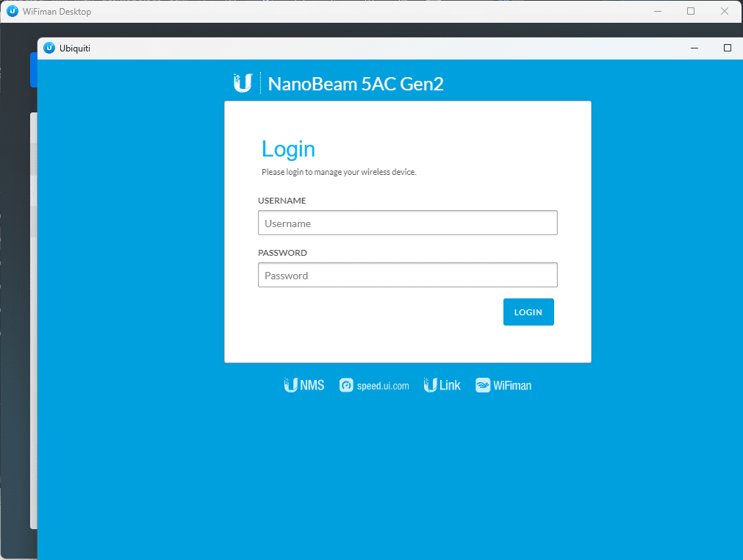This screenshot has width=743, height=560.
Task: Open the speed.ui.com link
Action: (x=374, y=386)
